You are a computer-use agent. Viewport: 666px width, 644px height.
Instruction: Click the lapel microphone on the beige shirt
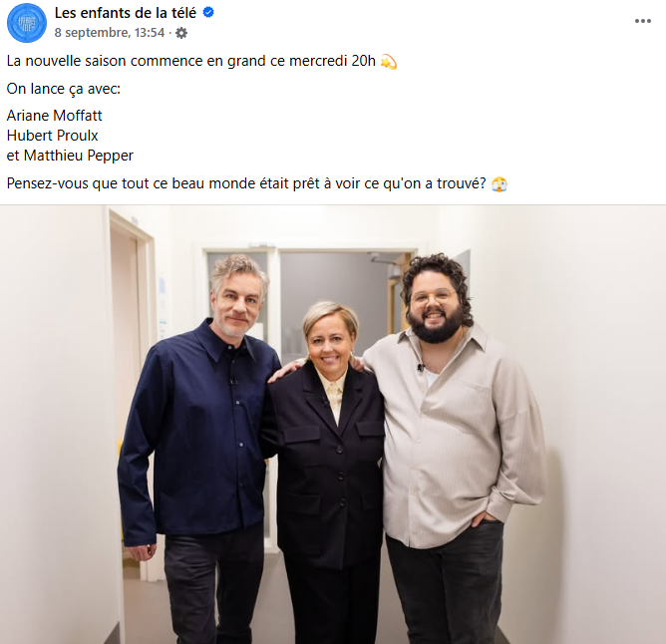point(421,367)
